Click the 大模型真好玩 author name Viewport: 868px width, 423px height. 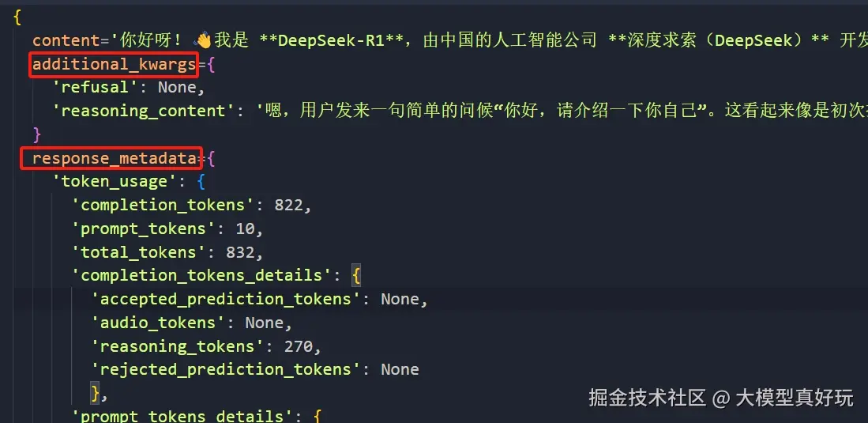795,398
